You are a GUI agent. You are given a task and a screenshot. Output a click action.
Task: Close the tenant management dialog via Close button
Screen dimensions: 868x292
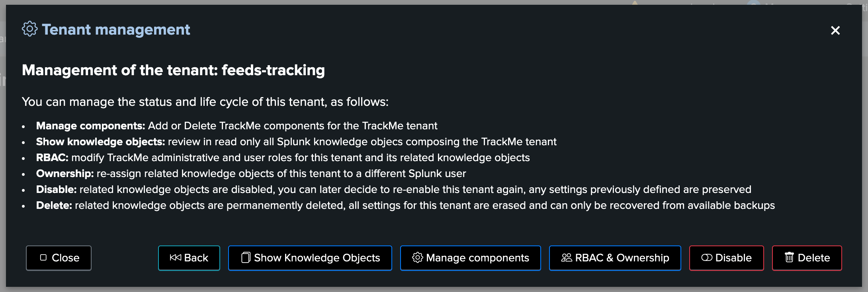59,258
